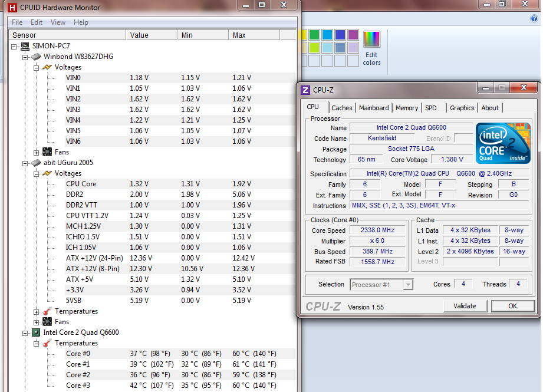This screenshot has width=543, height=392.
Task: Collapse the Winbond Voltages tree node
Action: click(x=36, y=67)
